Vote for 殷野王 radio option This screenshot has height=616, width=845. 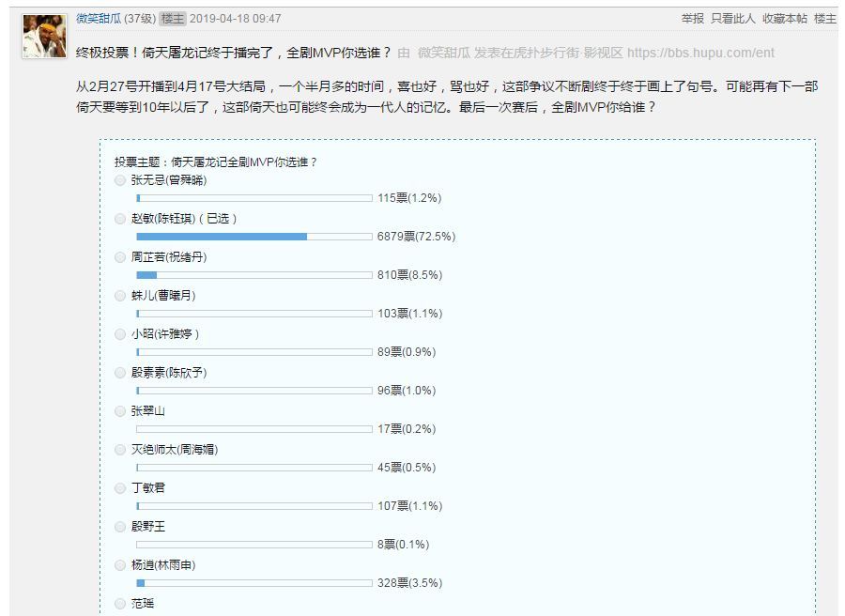click(120, 527)
